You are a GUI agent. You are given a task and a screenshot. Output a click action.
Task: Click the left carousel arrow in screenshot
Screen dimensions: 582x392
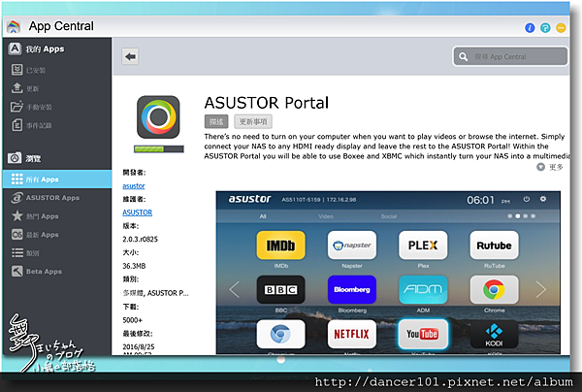click(x=234, y=289)
